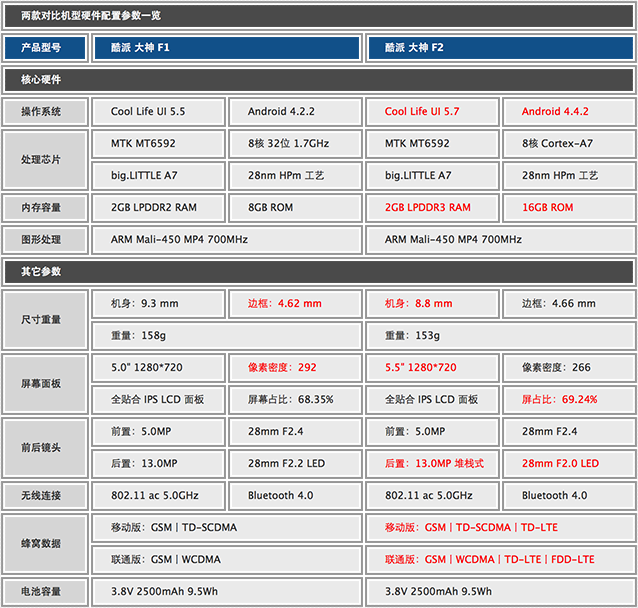Click the "酷派 大神 F1" column header
The width and height of the screenshot is (638, 608).
pyautogui.click(x=227, y=48)
